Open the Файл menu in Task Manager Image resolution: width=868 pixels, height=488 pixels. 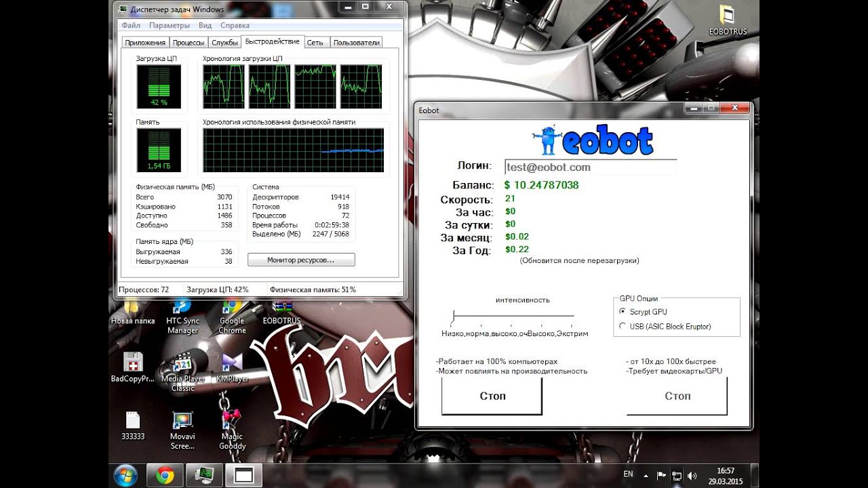point(132,26)
